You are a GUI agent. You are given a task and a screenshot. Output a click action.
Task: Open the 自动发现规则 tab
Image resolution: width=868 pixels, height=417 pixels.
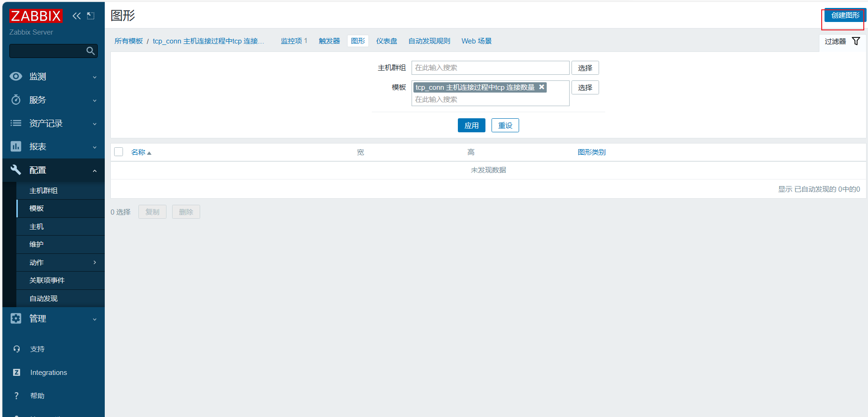[x=429, y=41]
